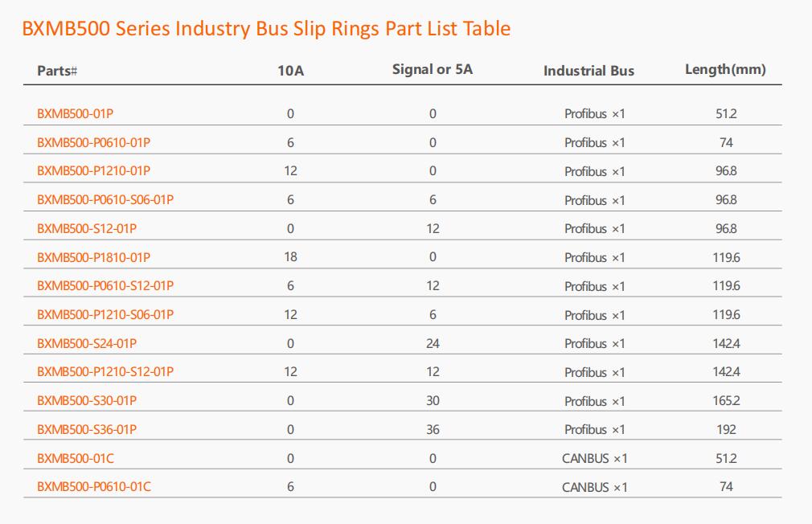Click the BXMB500-P0610-S06-01P part link

[x=105, y=200]
